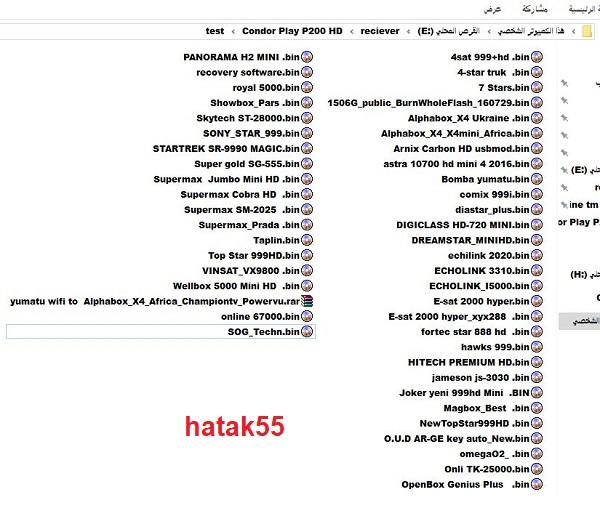The width and height of the screenshot is (600, 508).
Task: Open breadcrumb chevron next to the folder icon
Action: tap(573, 31)
